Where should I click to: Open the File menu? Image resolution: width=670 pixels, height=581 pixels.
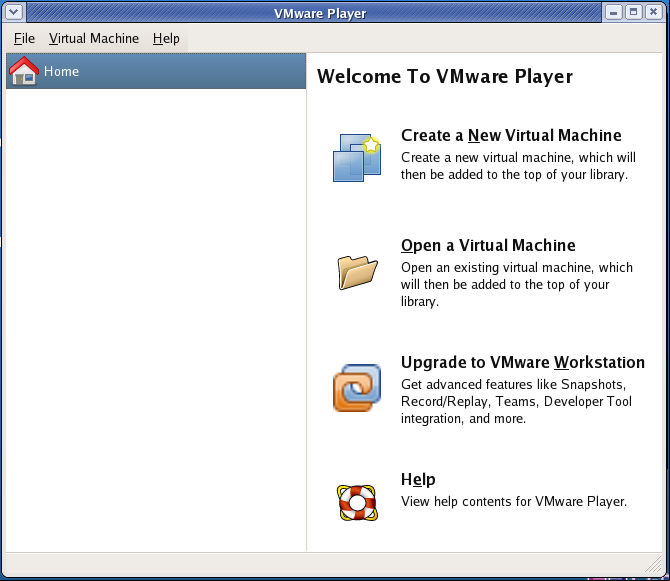tap(24, 38)
